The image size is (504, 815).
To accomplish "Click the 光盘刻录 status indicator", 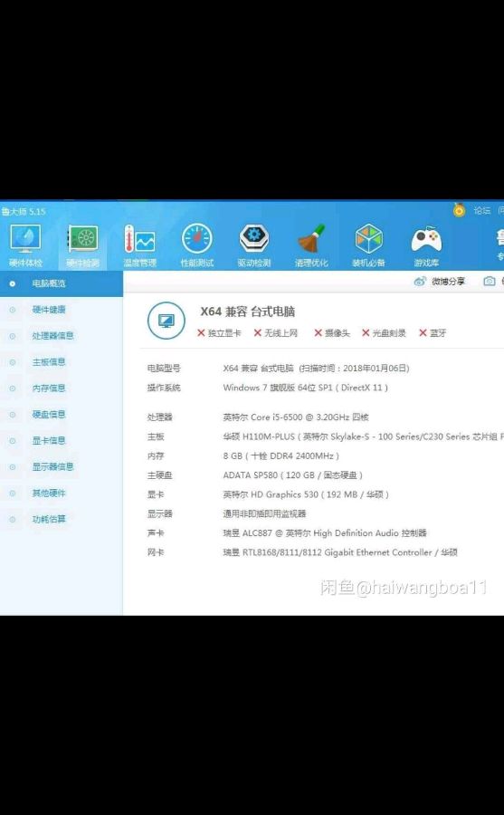I will [x=384, y=333].
